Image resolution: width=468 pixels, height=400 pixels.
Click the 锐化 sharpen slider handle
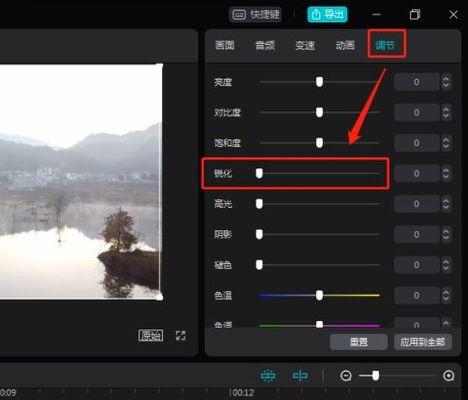click(259, 173)
